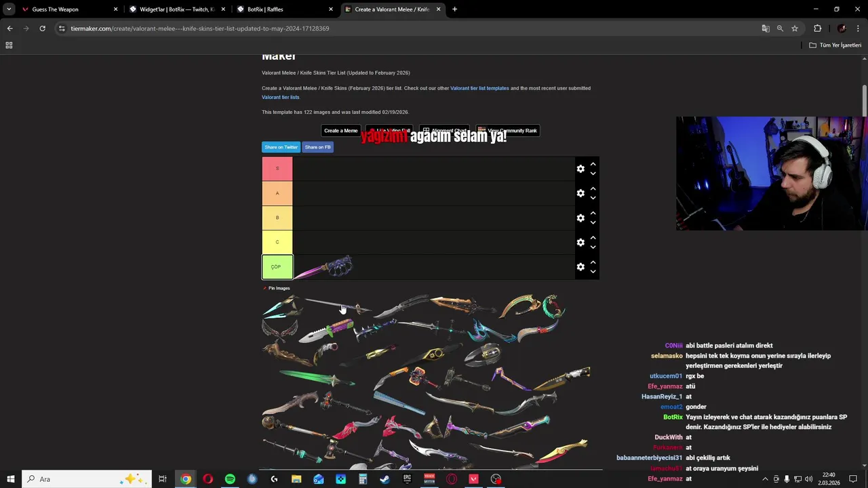Viewport: 868px width, 488px height.
Task: Click the green ÇÖP tier label
Action: tap(277, 267)
